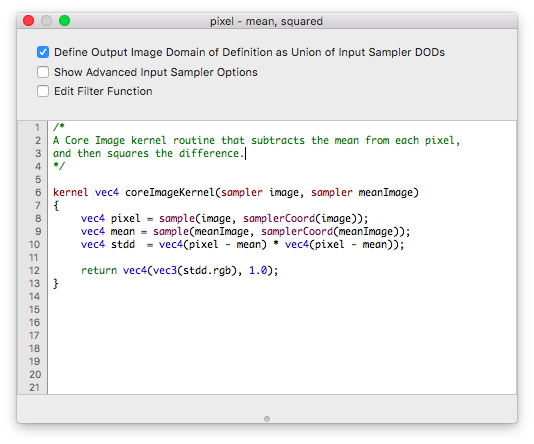Uncheck Define Output Image Domain of Definition checkbox

point(43,52)
